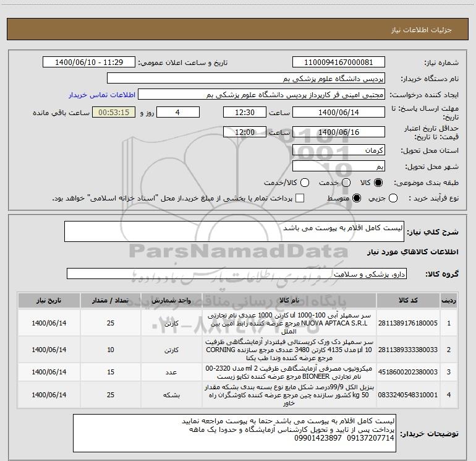
Task: Click the ردیف column header
Action: click(x=449, y=300)
